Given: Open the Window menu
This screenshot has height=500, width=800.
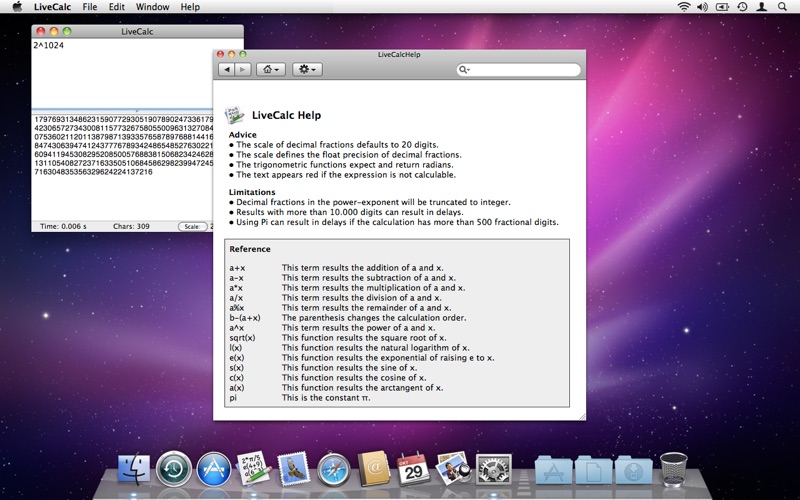Looking at the screenshot, I should [x=153, y=7].
